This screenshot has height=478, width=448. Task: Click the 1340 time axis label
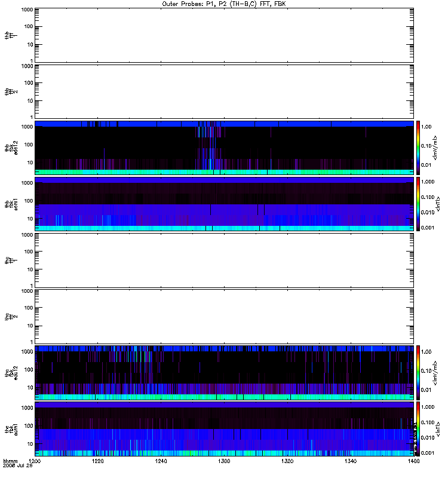[x=351, y=461]
